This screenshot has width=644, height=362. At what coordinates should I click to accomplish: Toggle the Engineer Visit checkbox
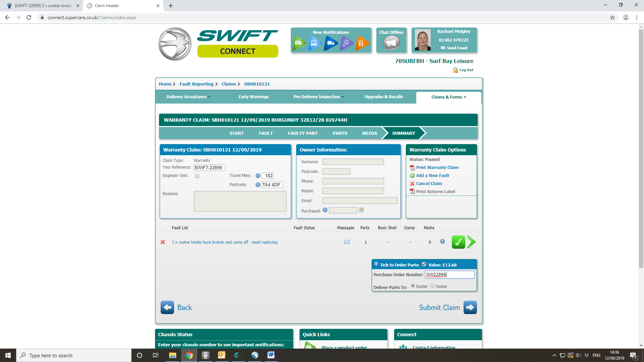click(197, 176)
